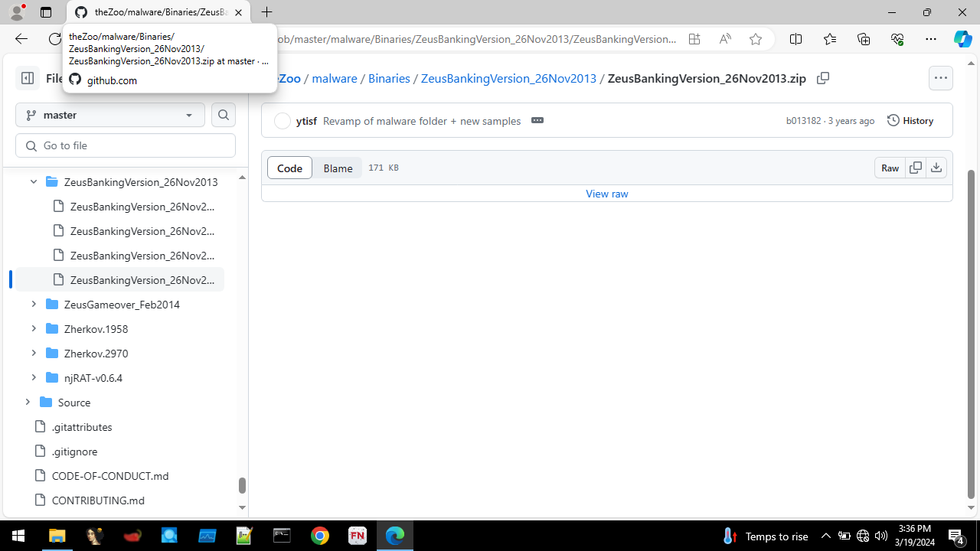Open the View raw link
980x551 pixels.
coord(606,193)
